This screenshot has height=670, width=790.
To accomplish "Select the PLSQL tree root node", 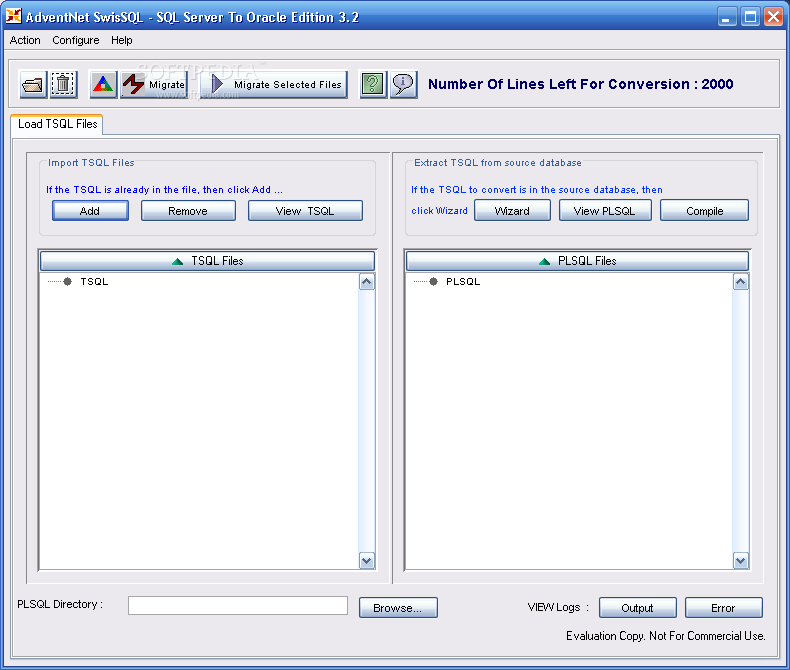I will (x=463, y=282).
